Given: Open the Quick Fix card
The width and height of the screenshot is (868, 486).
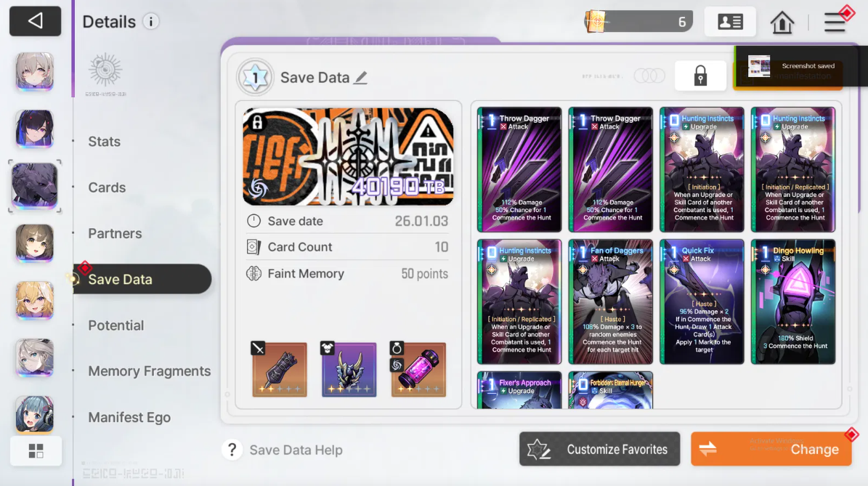Looking at the screenshot, I should [702, 301].
